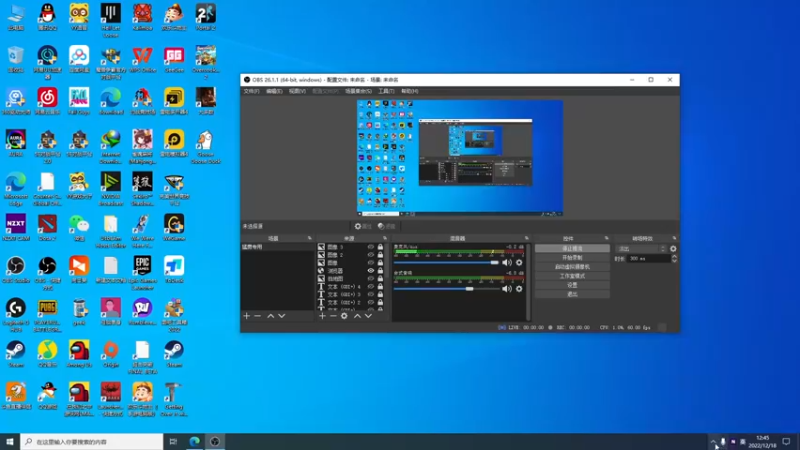Toggle visibility of 图像 3 source
Image resolution: width=800 pixels, height=450 pixels.
[x=371, y=247]
